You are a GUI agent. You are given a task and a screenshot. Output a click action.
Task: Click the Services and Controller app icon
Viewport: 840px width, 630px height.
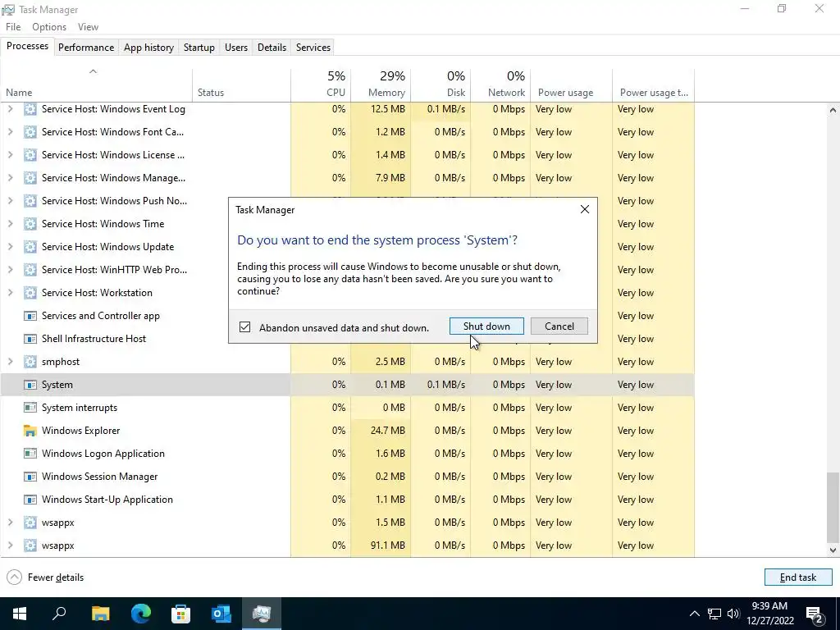[x=30, y=316]
